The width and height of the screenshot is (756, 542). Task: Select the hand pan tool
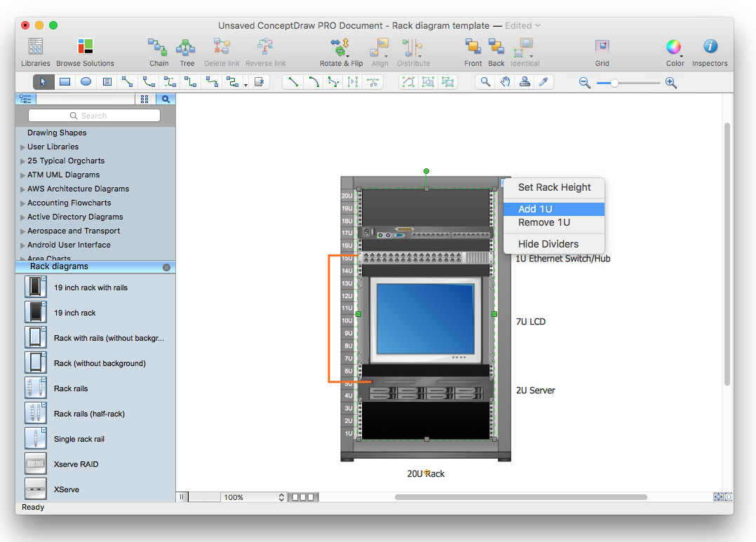[x=505, y=82]
